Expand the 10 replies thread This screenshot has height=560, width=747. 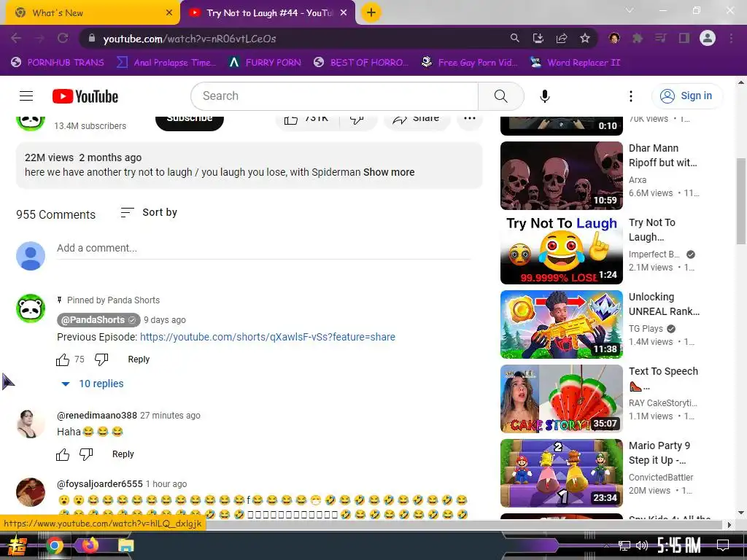pyautogui.click(x=92, y=384)
